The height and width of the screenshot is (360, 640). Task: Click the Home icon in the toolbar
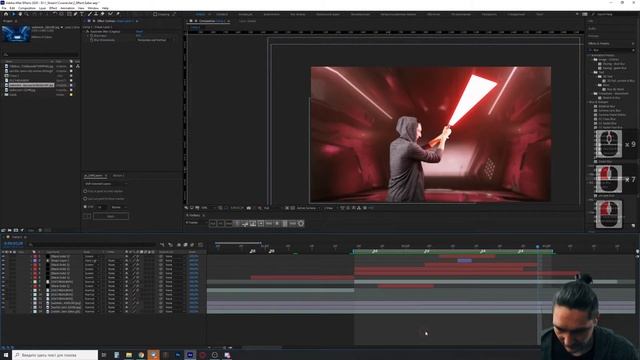point(6,14)
